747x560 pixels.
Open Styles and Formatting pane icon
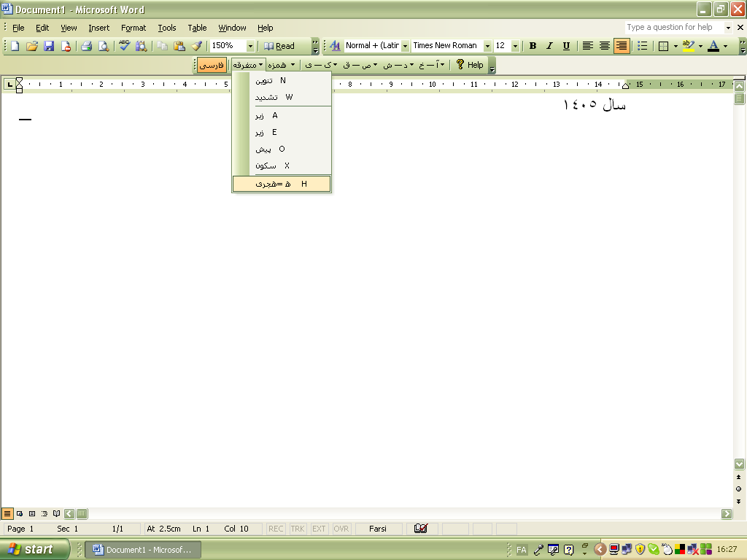coord(336,46)
